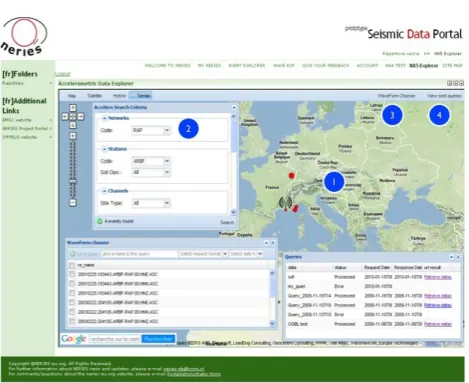The image size is (469, 383).
Task: Pan the map up with the arrow control
Action: click(x=73, y=108)
